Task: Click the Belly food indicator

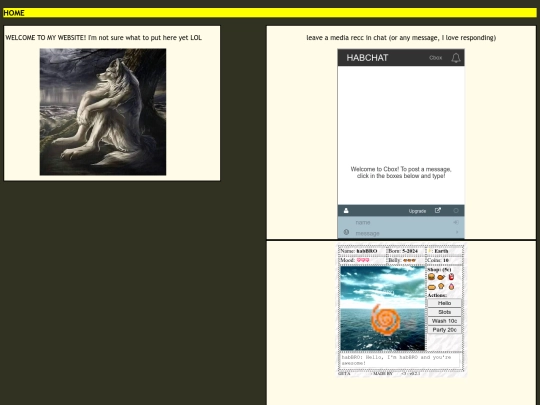Action: tap(402, 260)
